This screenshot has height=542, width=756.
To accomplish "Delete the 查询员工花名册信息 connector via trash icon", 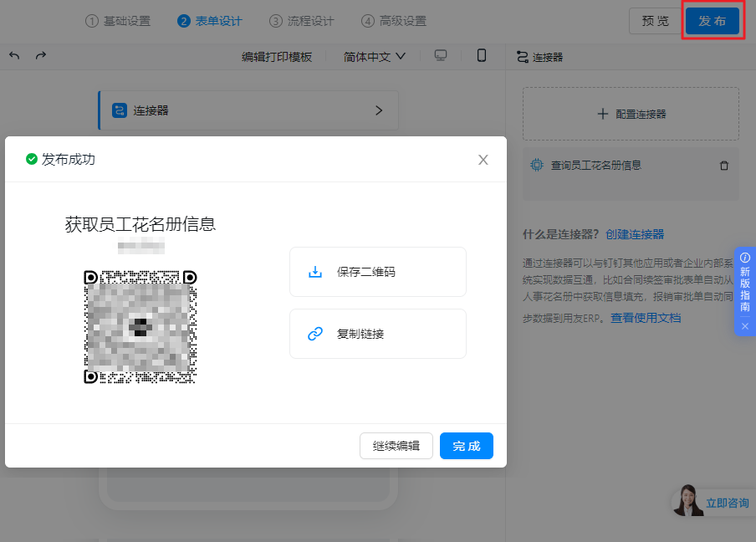I will tap(724, 165).
